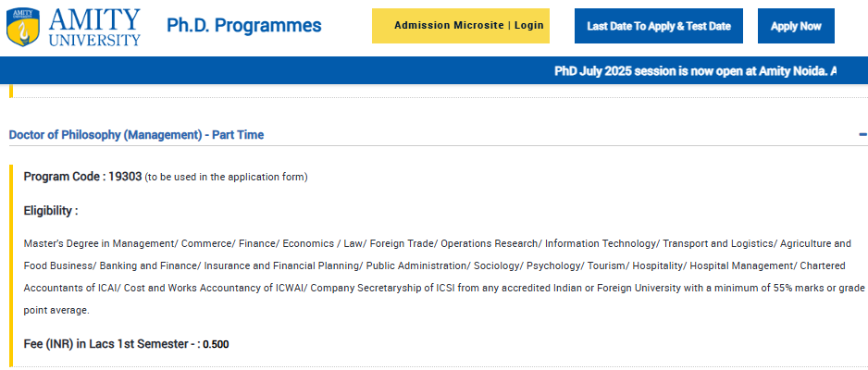This screenshot has height=370, width=868.
Task: Click Login in the yellow button
Action: (528, 26)
